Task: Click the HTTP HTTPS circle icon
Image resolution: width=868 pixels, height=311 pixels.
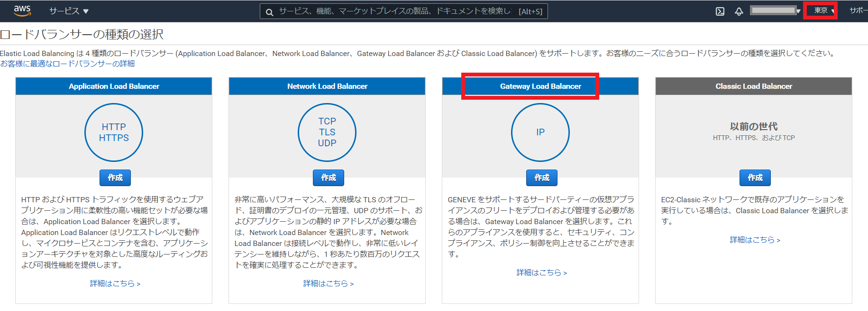Action: [114, 132]
